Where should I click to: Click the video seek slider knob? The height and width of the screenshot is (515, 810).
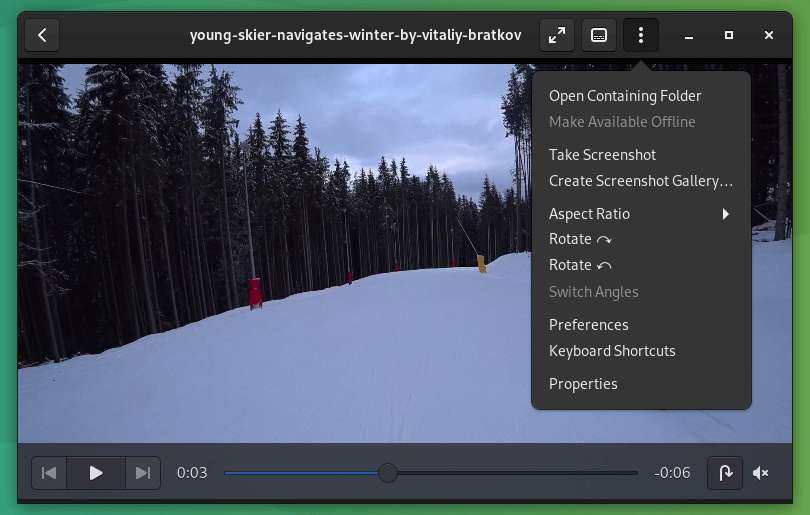pyautogui.click(x=388, y=473)
